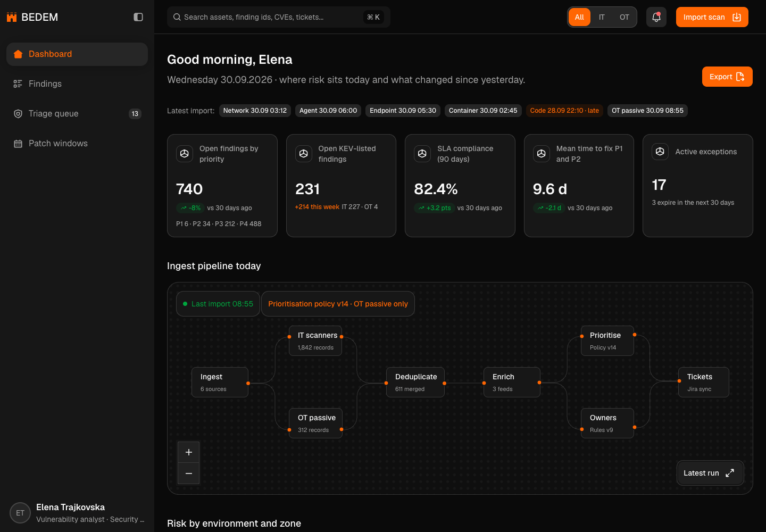Focus the search assets field
The width and height of the screenshot is (766, 532).
279,17
